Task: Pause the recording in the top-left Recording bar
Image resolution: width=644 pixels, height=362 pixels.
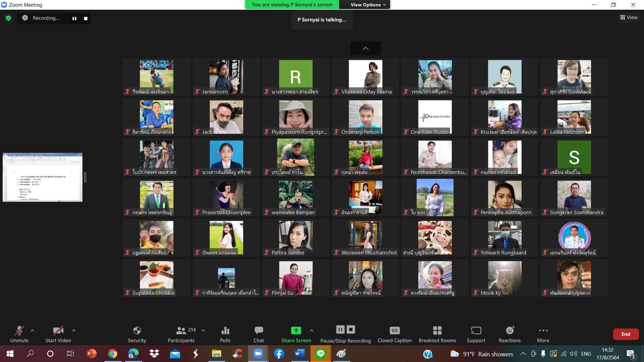Action: pyautogui.click(x=74, y=18)
